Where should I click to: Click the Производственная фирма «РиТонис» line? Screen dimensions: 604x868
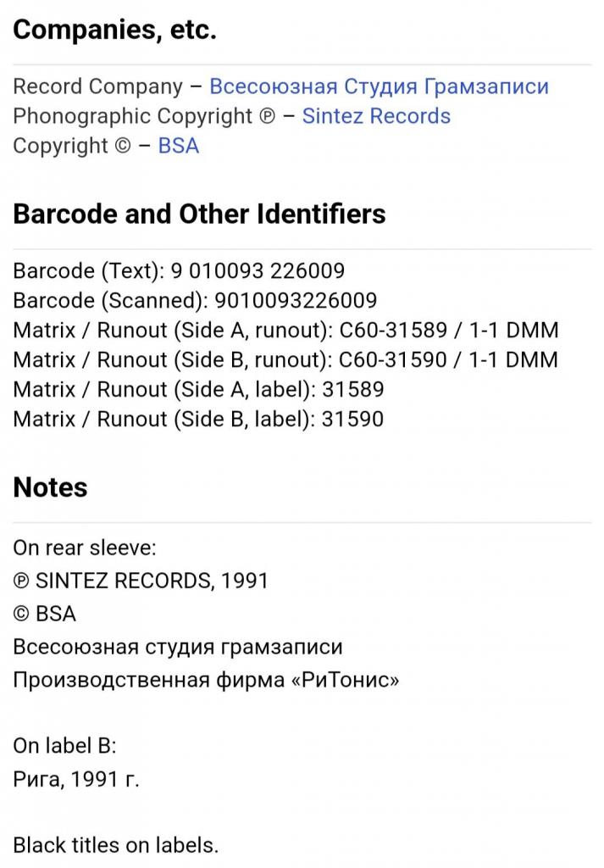click(206, 680)
